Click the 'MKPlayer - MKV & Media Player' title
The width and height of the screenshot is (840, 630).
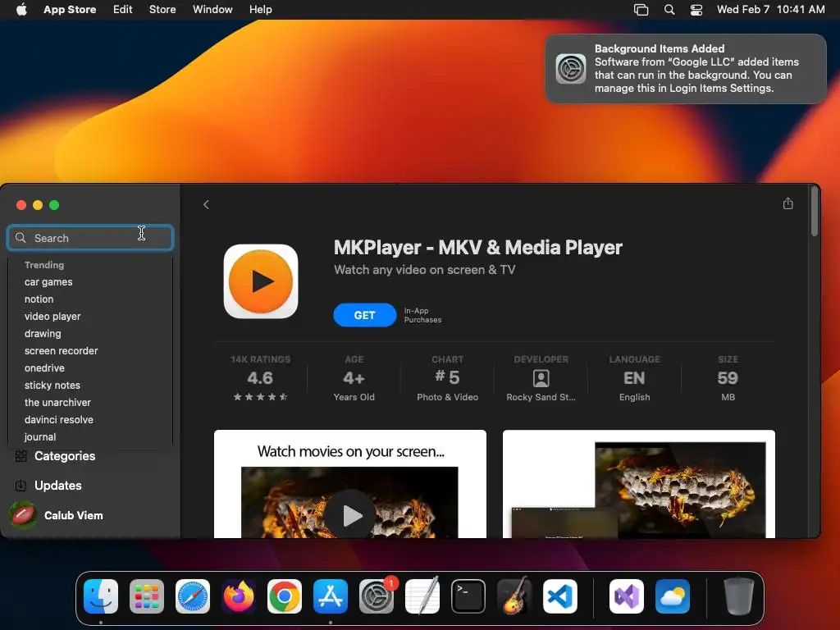[478, 248]
